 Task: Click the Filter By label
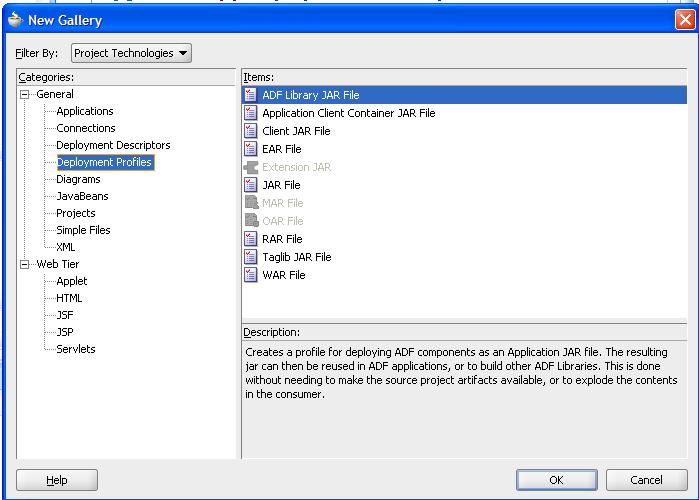coord(37,53)
